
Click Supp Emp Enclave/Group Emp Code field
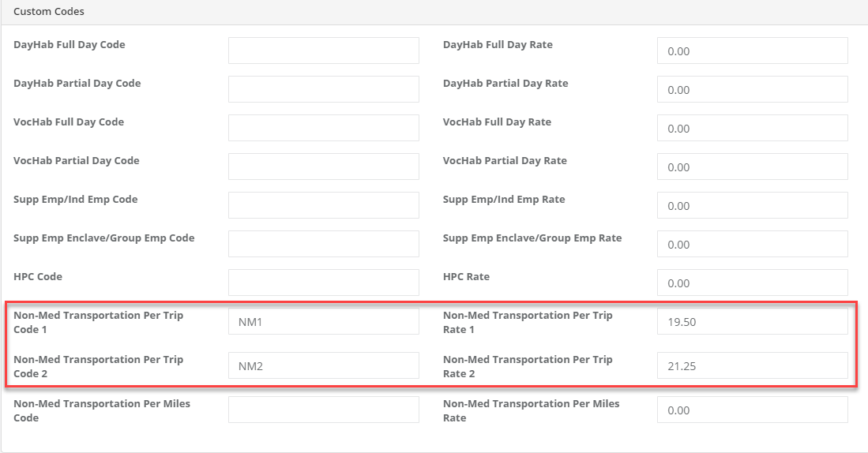click(323, 244)
